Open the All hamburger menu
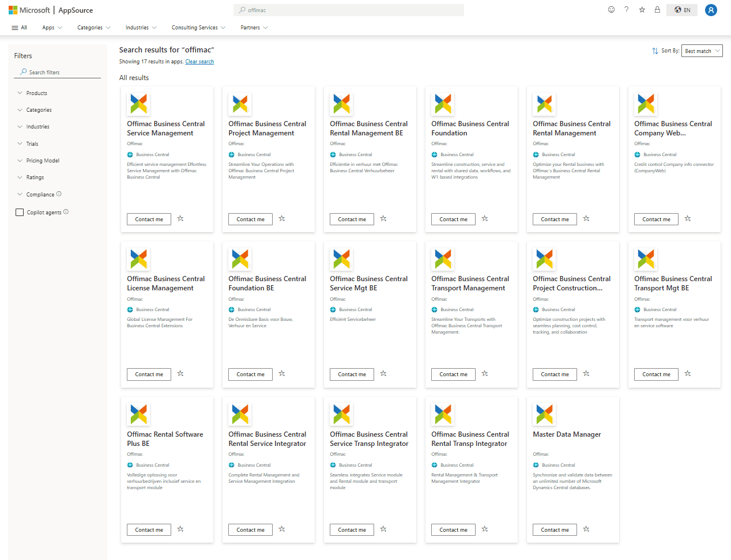 coord(19,28)
